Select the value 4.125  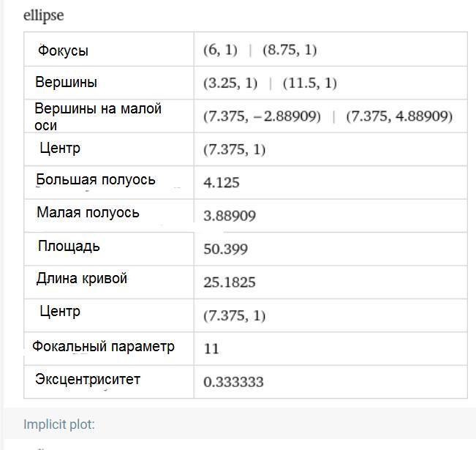coord(222,183)
